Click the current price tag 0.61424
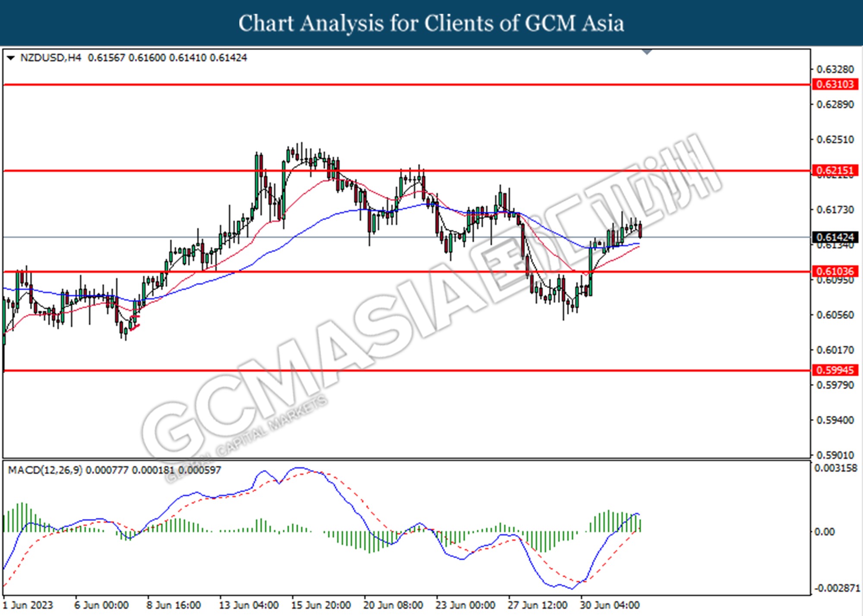Image resolution: width=863 pixels, height=616 pixels. [835, 237]
